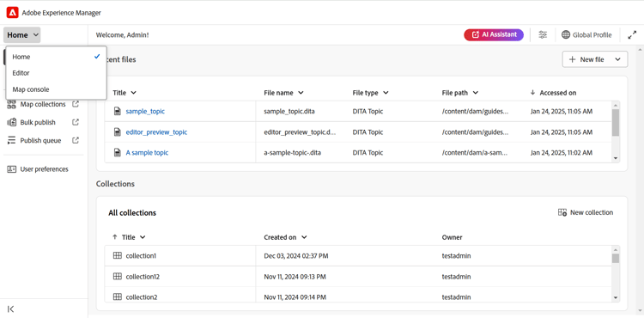The width and height of the screenshot is (644, 318).
Task: Open Bulk publish external link icon
Action: pos(76,122)
